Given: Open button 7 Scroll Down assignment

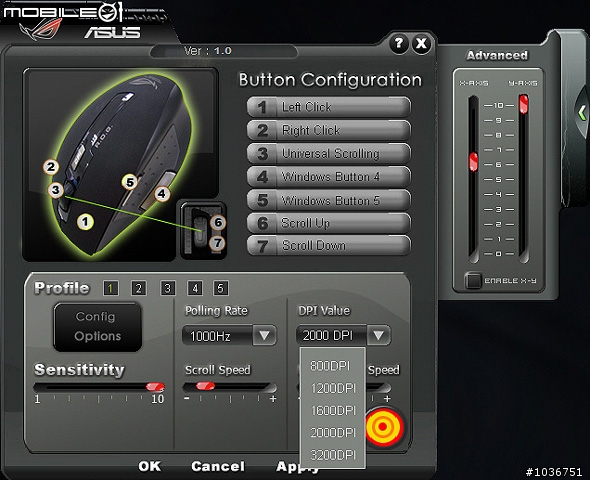Looking at the screenshot, I should pyautogui.click(x=329, y=246).
